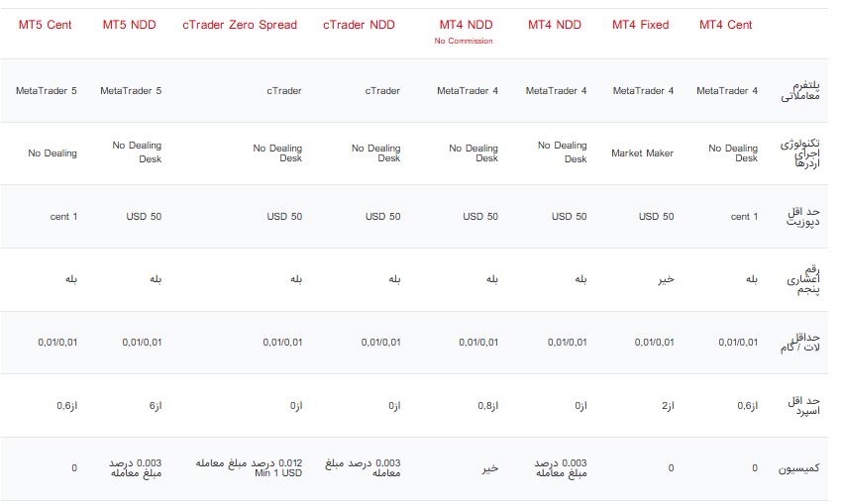Select the 0.012 درصد Min 1 USD commission

(249, 468)
